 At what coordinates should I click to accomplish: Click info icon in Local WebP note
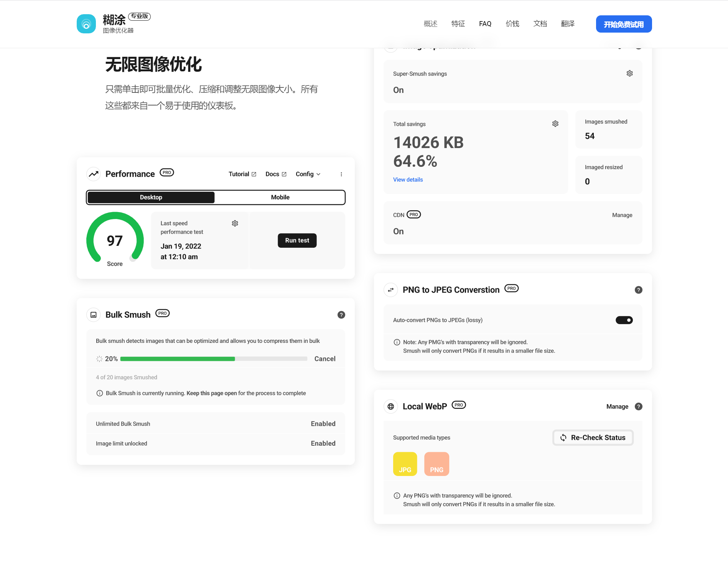[x=397, y=496]
